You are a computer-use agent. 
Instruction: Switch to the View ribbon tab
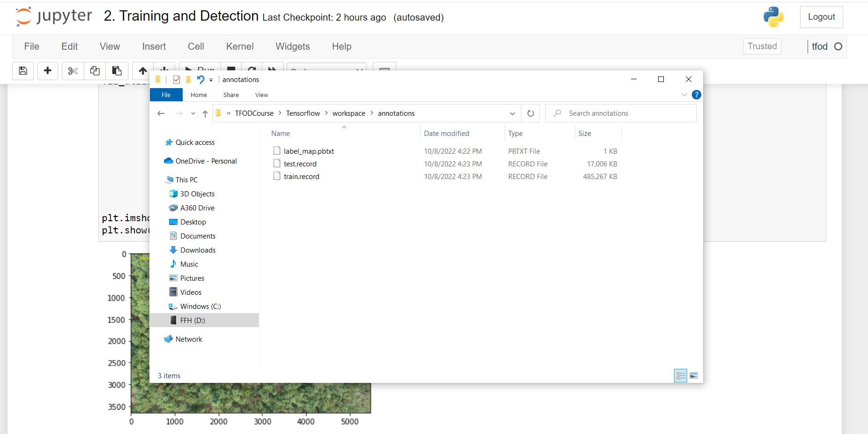[x=261, y=95]
